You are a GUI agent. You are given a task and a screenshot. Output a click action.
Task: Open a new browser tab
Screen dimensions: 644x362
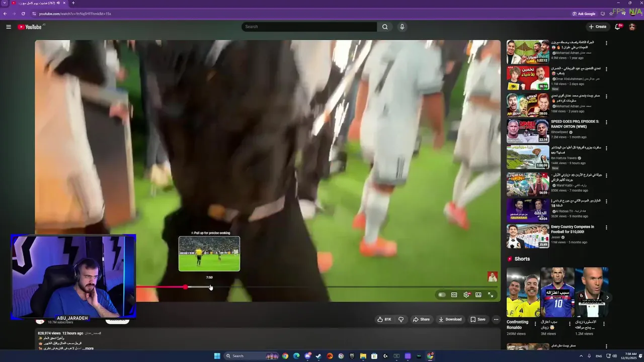pyautogui.click(x=73, y=3)
